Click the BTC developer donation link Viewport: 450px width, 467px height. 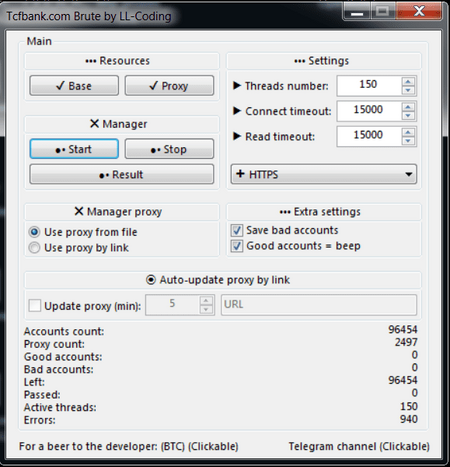coord(129,446)
